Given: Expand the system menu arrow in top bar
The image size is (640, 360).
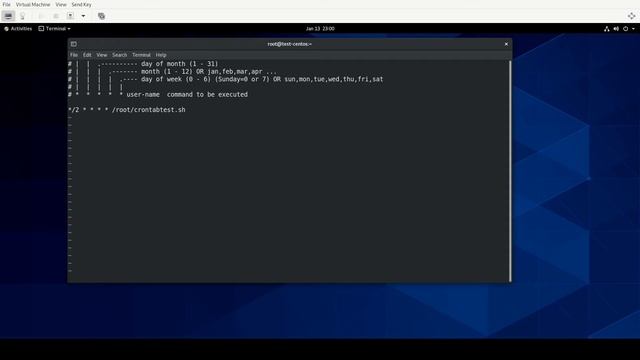Looking at the screenshot, I should pos(633,29).
